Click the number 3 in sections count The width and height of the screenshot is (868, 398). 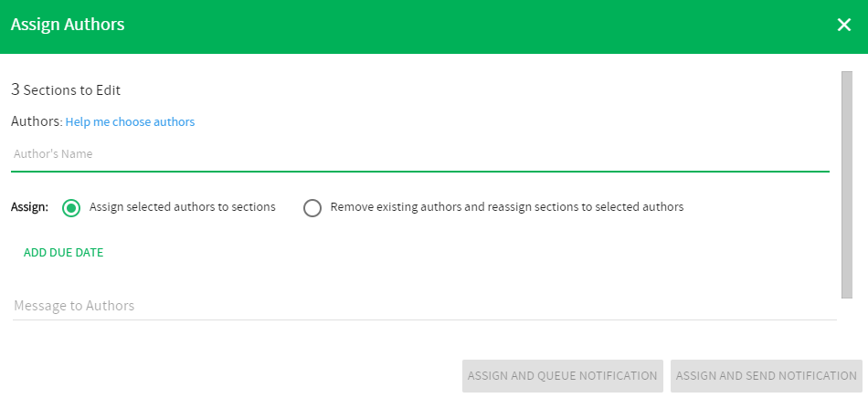16,89
